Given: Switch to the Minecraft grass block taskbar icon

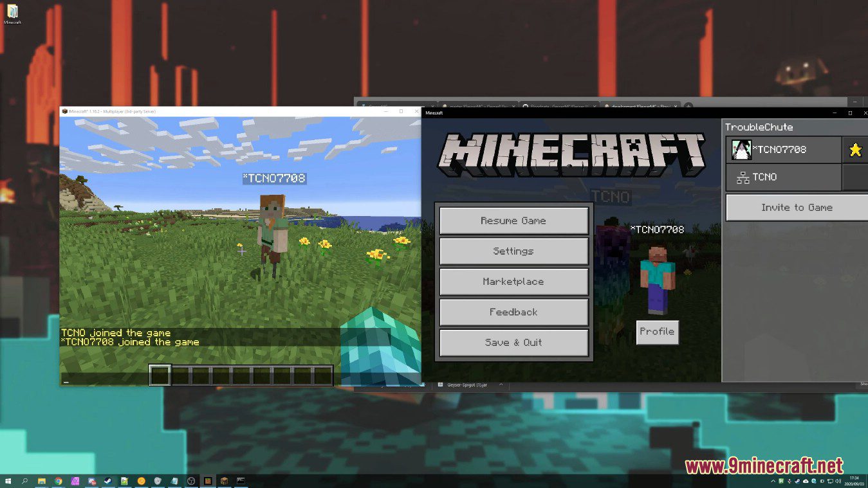Looking at the screenshot, I should click(208, 481).
